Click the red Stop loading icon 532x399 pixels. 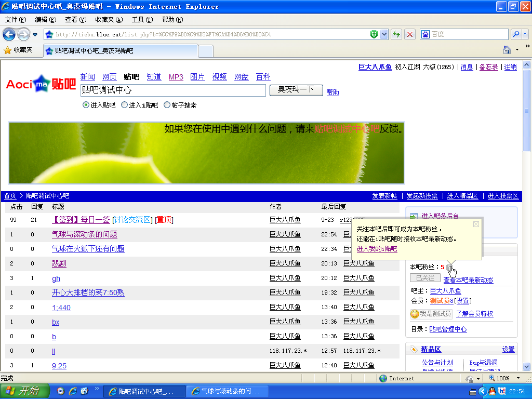click(x=410, y=34)
